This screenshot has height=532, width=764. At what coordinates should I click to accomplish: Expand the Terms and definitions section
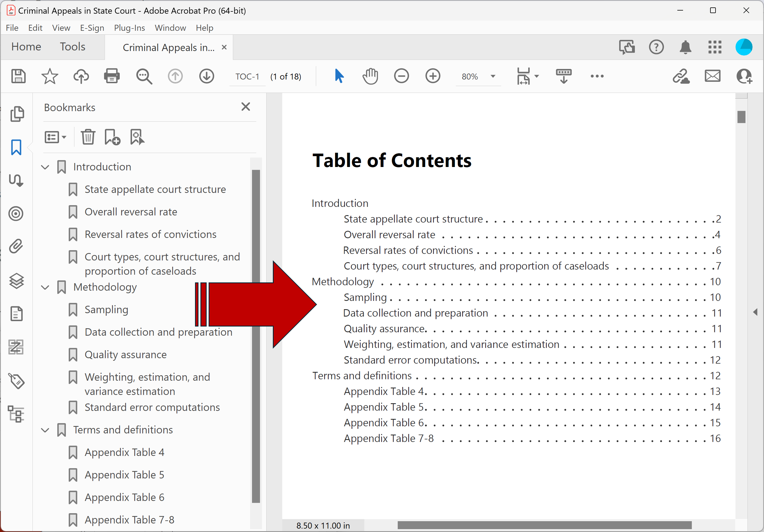coord(46,429)
